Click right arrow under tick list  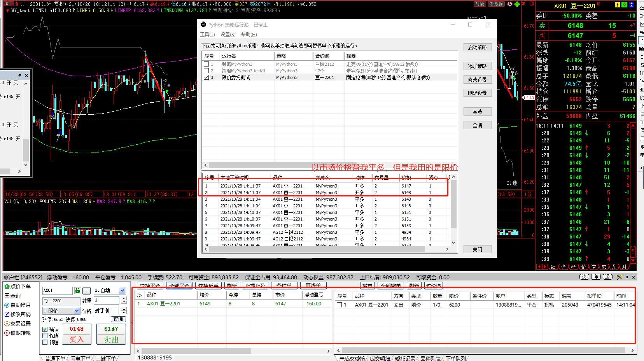545,267
